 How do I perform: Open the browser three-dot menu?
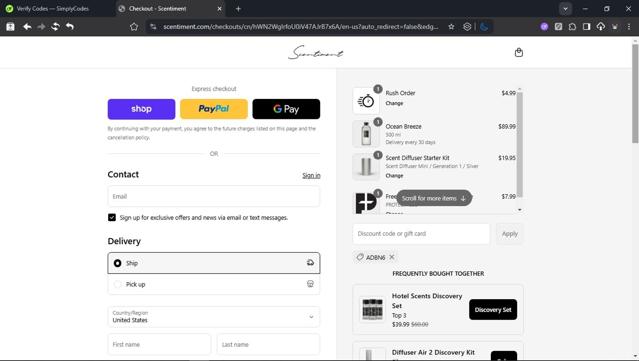tap(629, 26)
